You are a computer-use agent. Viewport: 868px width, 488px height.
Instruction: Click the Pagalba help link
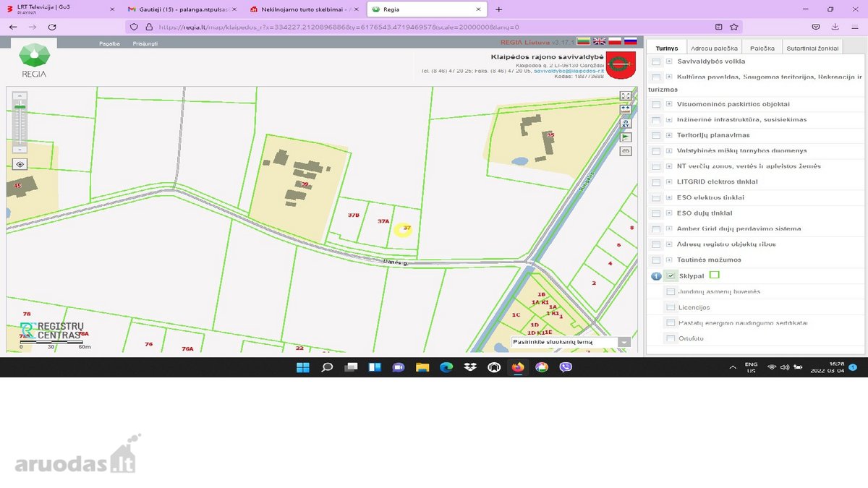coord(109,43)
